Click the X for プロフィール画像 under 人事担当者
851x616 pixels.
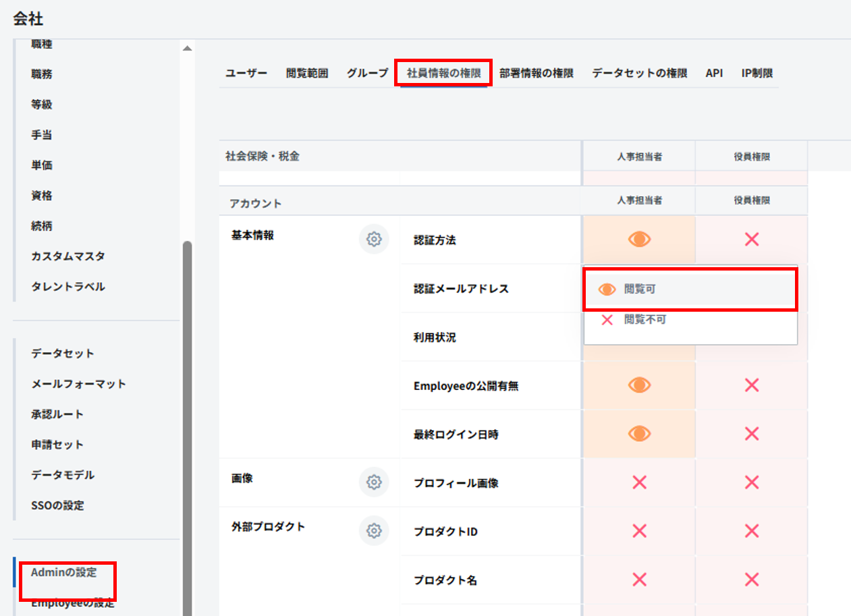click(639, 482)
